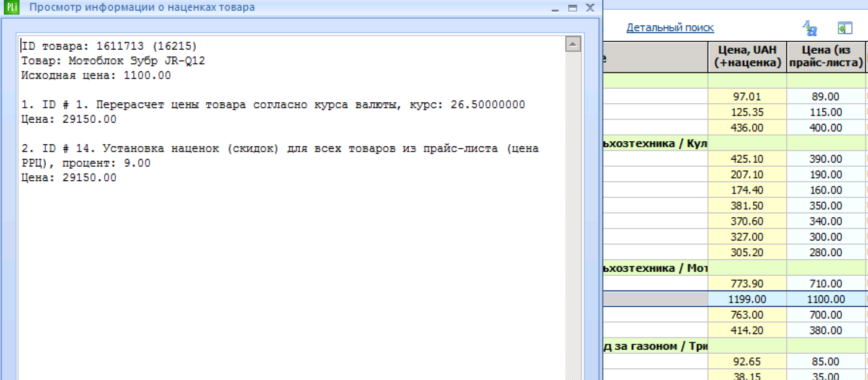This screenshot has width=868, height=380.
Task: Select the cell with price 207.10
Action: [747, 174]
